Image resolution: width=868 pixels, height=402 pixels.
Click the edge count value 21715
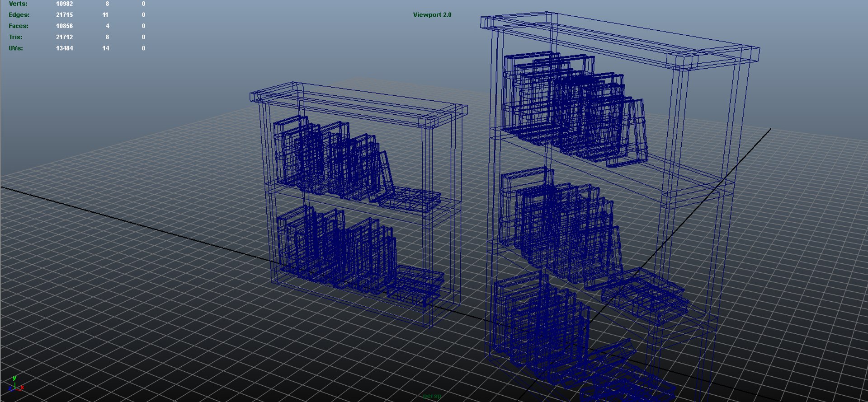(x=65, y=15)
